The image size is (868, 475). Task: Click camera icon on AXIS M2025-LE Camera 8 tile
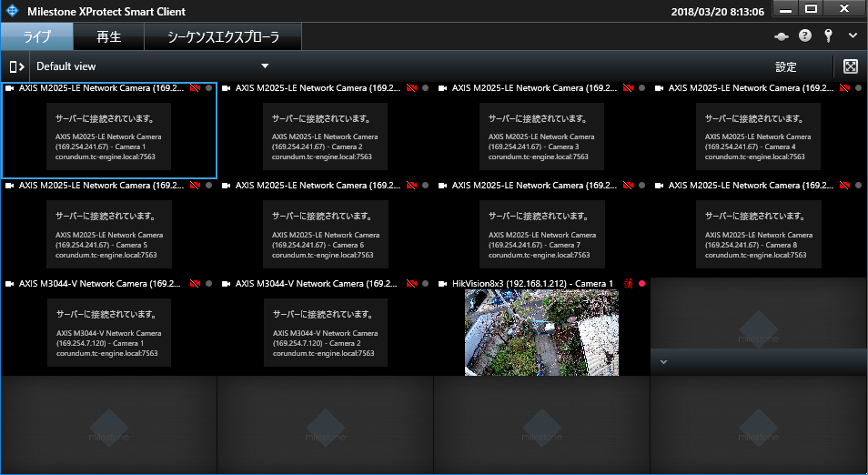tap(659, 186)
